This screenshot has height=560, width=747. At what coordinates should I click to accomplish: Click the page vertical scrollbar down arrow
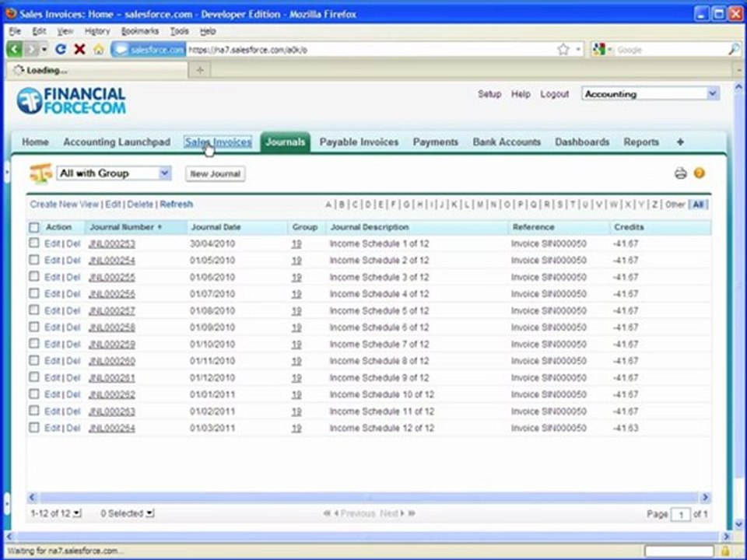point(738,523)
